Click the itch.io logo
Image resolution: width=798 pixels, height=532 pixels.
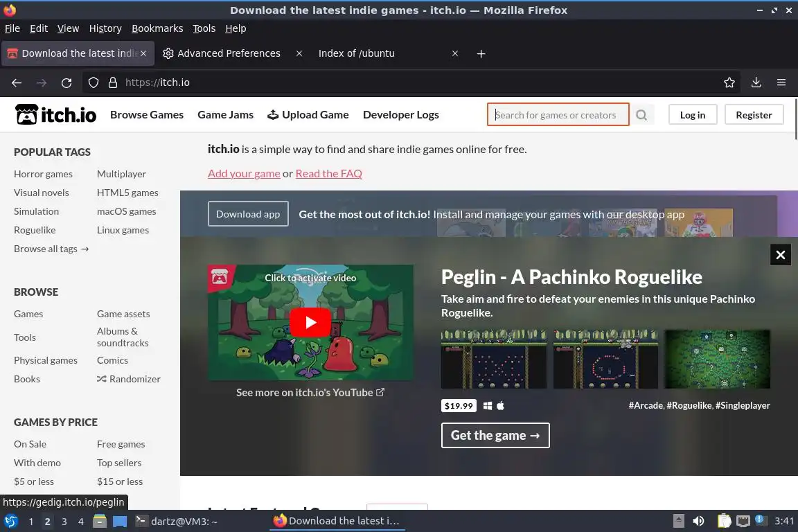tap(55, 114)
